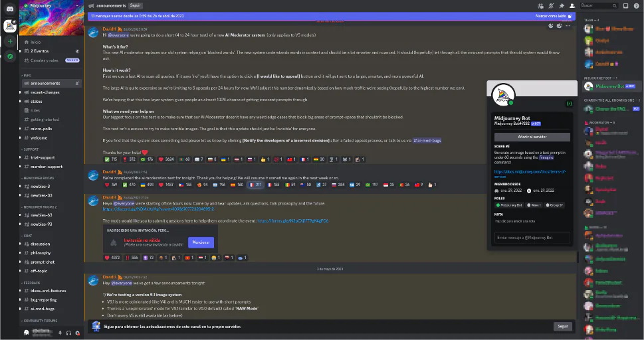The width and height of the screenshot is (644, 340).
Task: Click the Midjourney Bot profile avatar
Action: pyautogui.click(x=503, y=95)
